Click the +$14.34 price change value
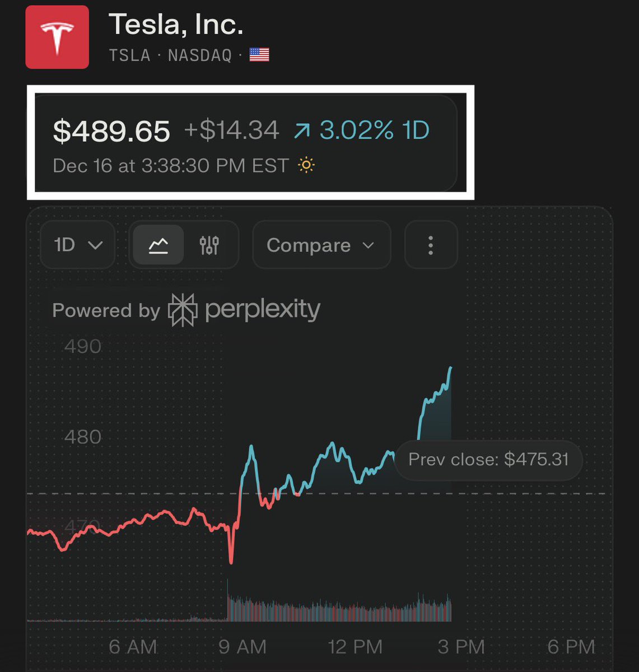Viewport: 639px width, 672px height. pyautogui.click(x=231, y=131)
